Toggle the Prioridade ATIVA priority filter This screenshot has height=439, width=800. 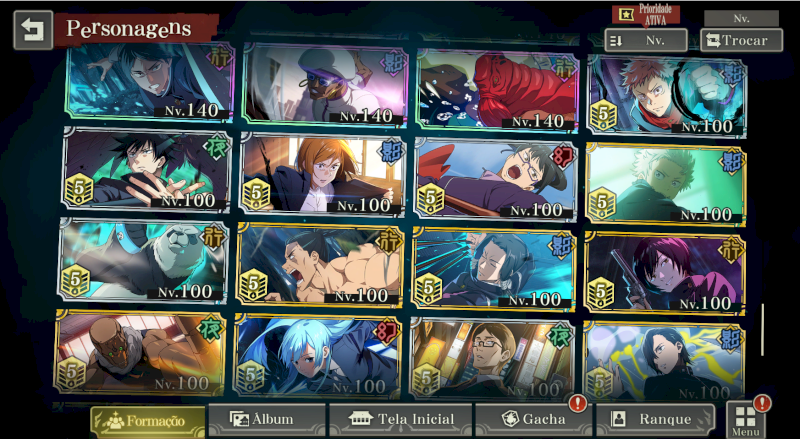click(646, 15)
